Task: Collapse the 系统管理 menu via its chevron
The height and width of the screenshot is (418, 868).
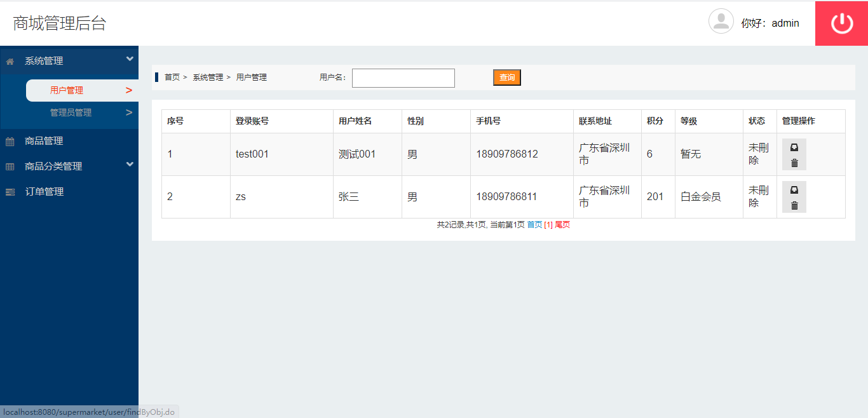Action: [130, 59]
